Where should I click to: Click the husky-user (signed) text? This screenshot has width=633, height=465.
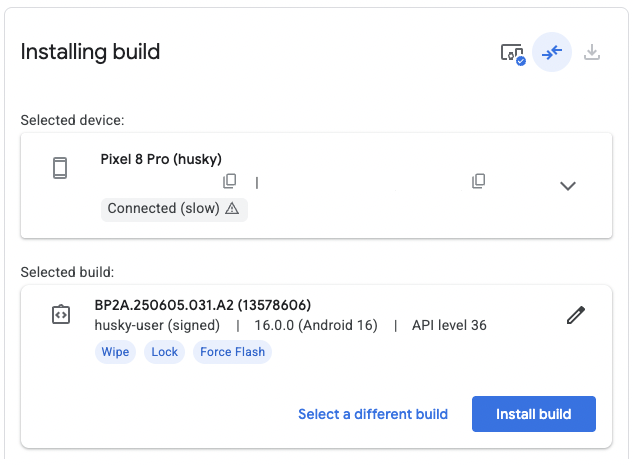point(157,325)
